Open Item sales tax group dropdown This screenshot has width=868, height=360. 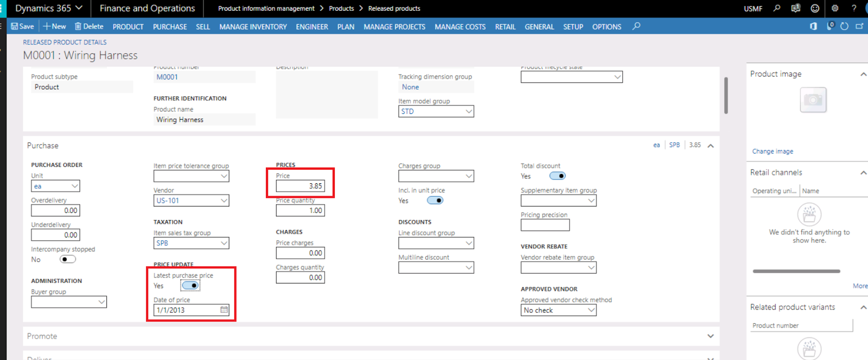coord(224,243)
